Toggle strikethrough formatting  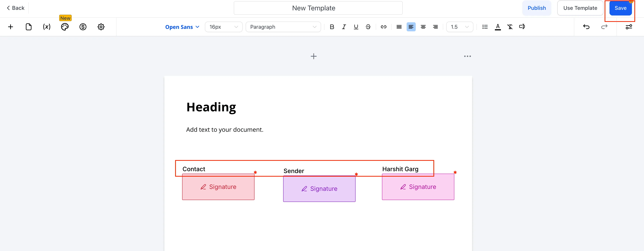pos(368,27)
